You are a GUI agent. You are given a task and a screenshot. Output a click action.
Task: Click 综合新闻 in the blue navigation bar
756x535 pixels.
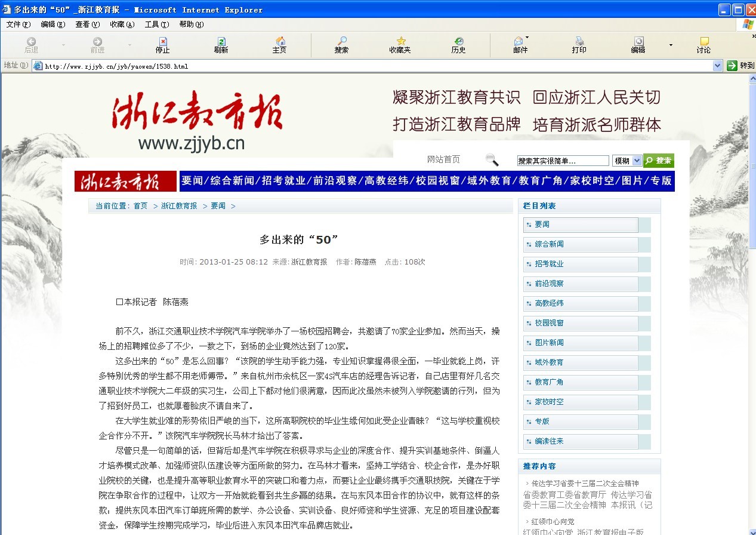pos(232,180)
